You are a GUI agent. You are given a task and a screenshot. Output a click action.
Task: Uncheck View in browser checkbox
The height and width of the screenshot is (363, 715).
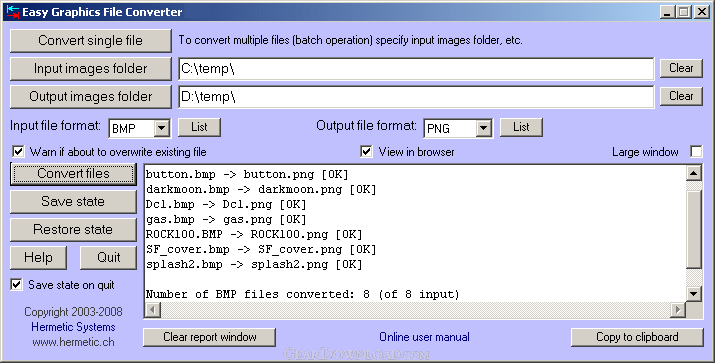pos(366,151)
